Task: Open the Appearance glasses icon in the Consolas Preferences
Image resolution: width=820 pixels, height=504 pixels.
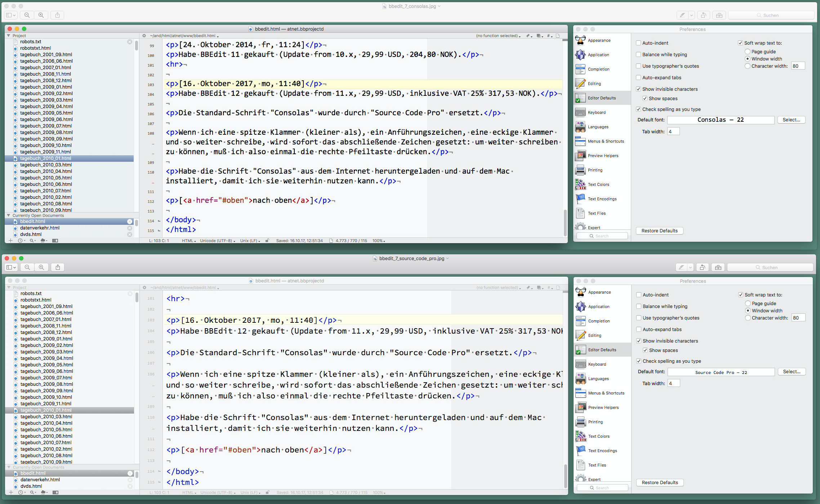Action: coord(580,40)
